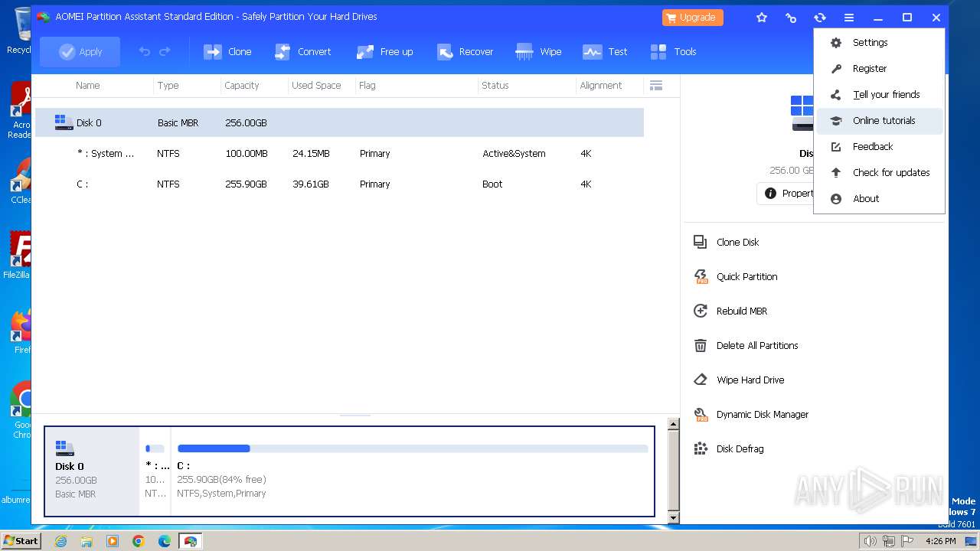Choose Register from the menu
This screenshot has height=551, width=980.
[x=880, y=69]
